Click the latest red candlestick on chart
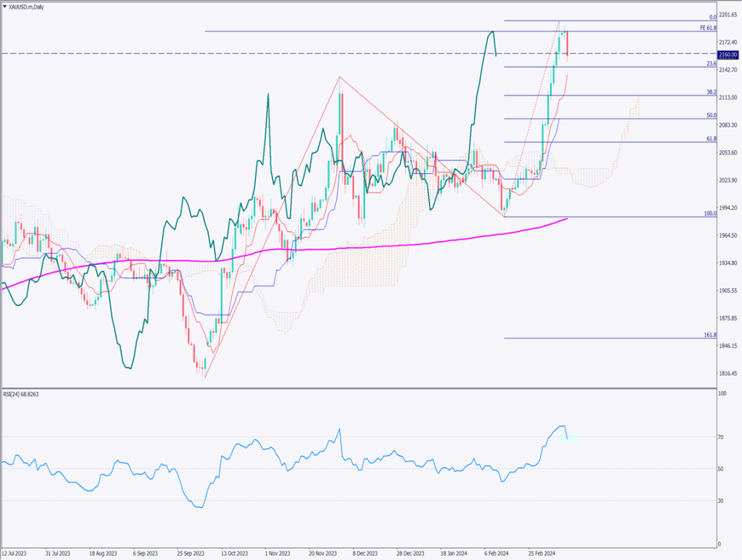 coord(567,43)
